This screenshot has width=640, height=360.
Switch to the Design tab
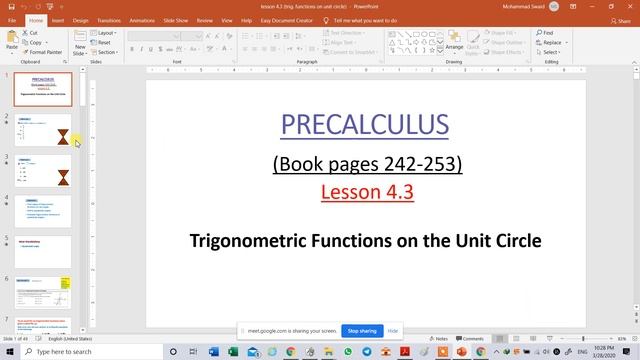point(80,20)
